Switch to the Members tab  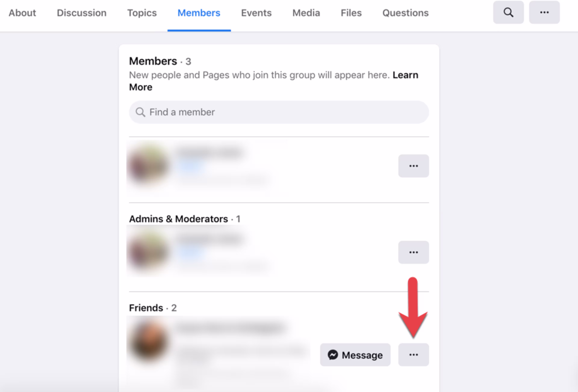click(199, 13)
